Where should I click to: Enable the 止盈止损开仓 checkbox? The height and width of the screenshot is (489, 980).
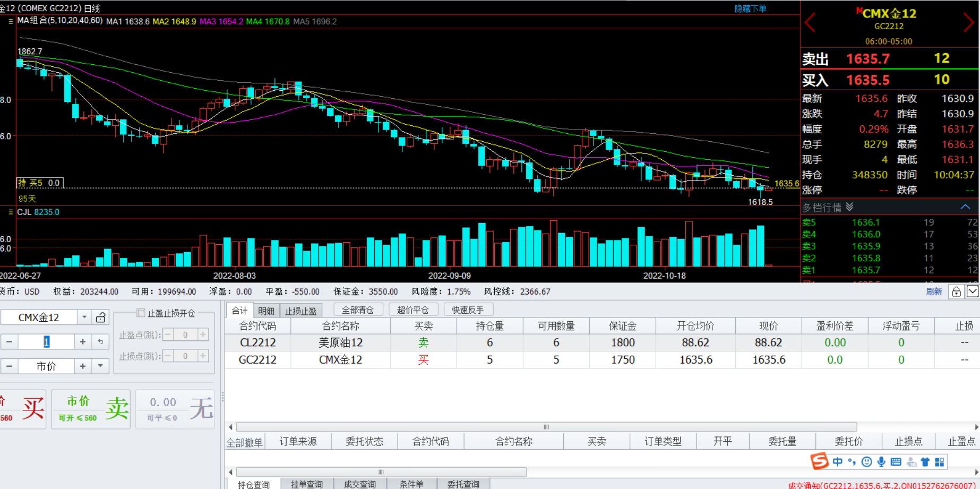(141, 313)
